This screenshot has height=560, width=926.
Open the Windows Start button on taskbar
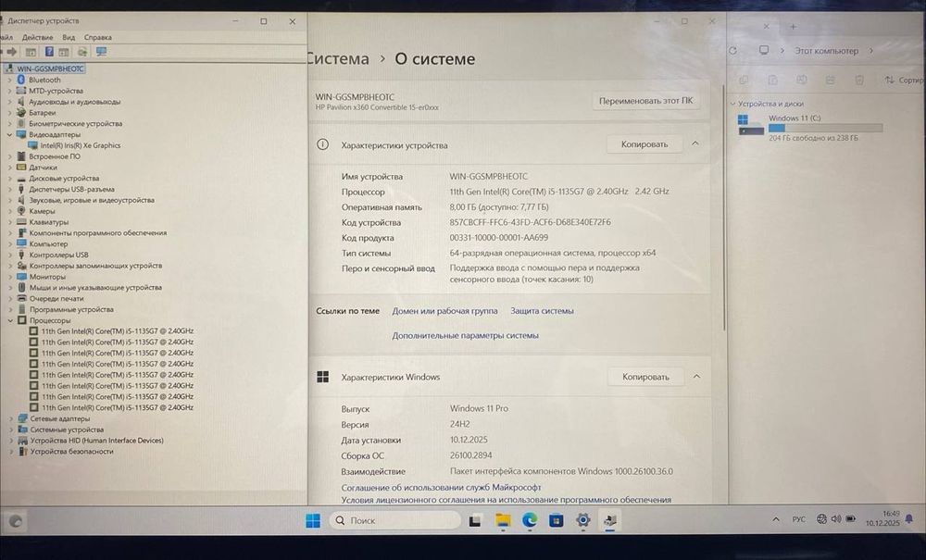[313, 520]
